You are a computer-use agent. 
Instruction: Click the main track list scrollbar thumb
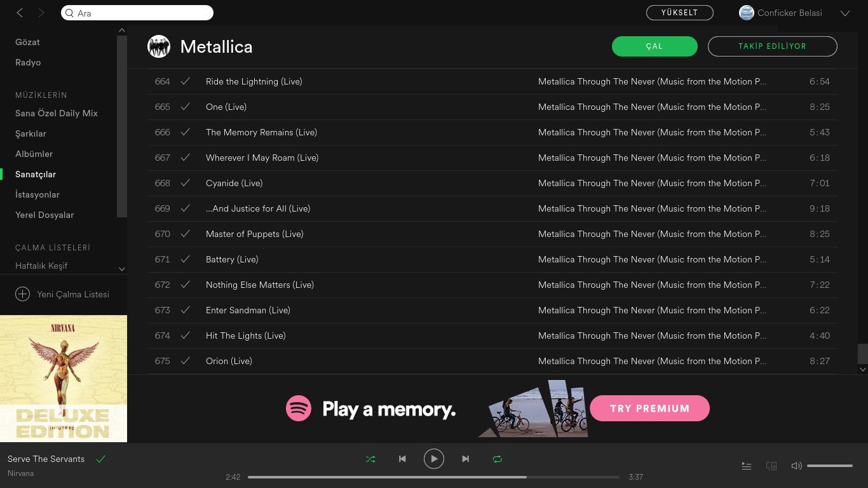[863, 353]
